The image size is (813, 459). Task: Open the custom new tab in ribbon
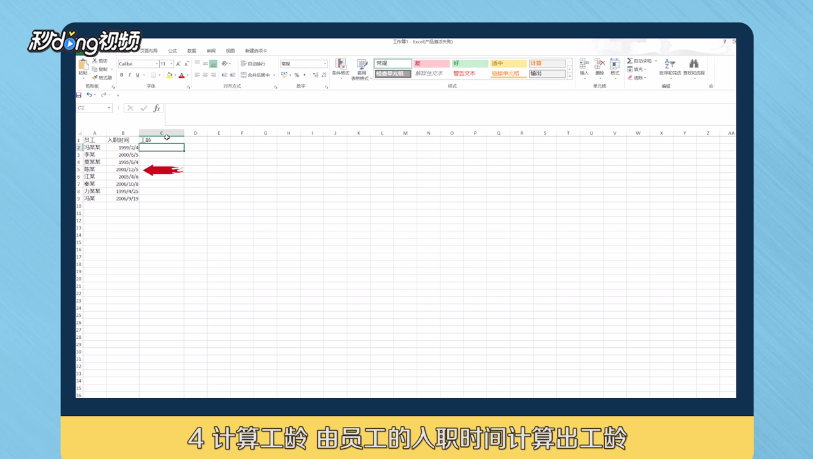[256, 51]
